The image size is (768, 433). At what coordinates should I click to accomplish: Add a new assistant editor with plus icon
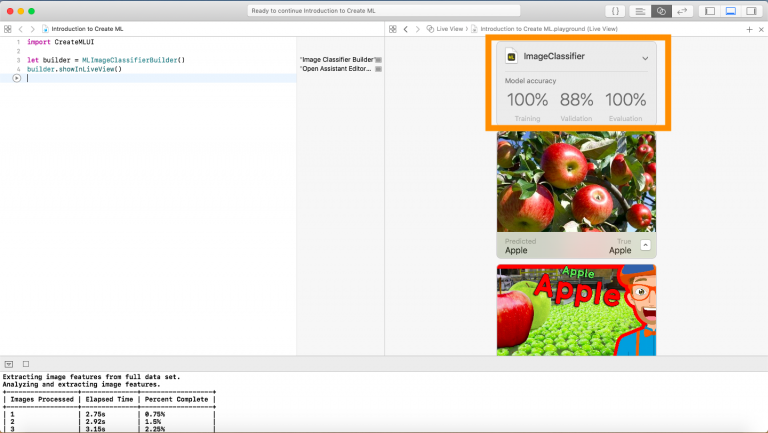pyautogui.click(x=749, y=29)
